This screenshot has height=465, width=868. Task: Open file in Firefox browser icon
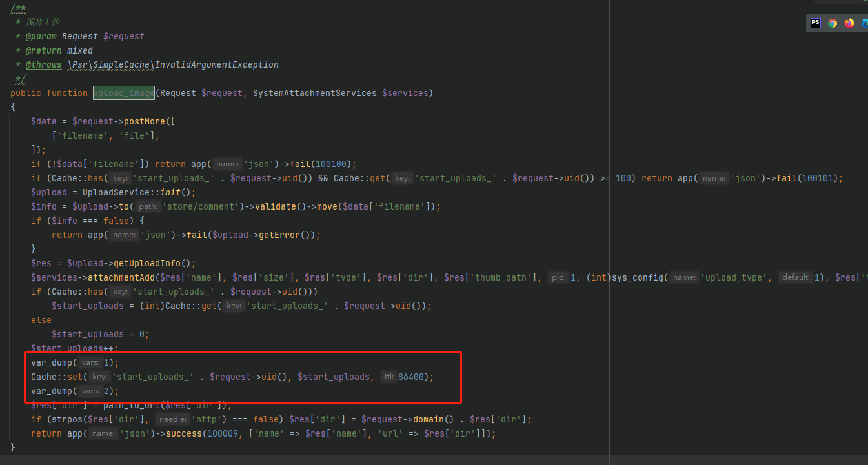[x=849, y=23]
